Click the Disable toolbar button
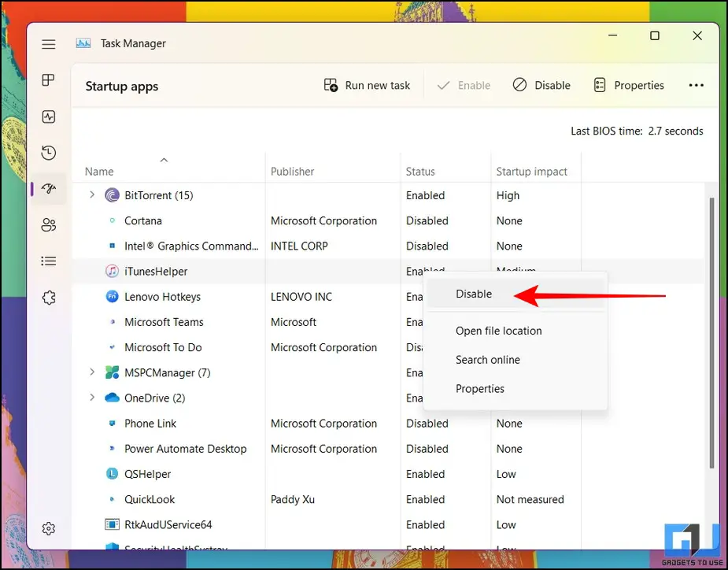Viewport: 728px width, 570px height. [x=541, y=86]
